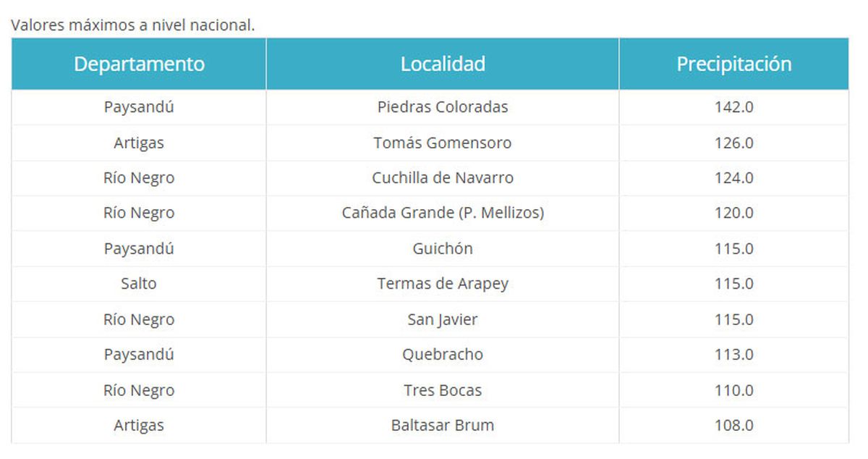Click Cañada Grande (P. Mellizos) cell
868x459 pixels.
tap(443, 214)
